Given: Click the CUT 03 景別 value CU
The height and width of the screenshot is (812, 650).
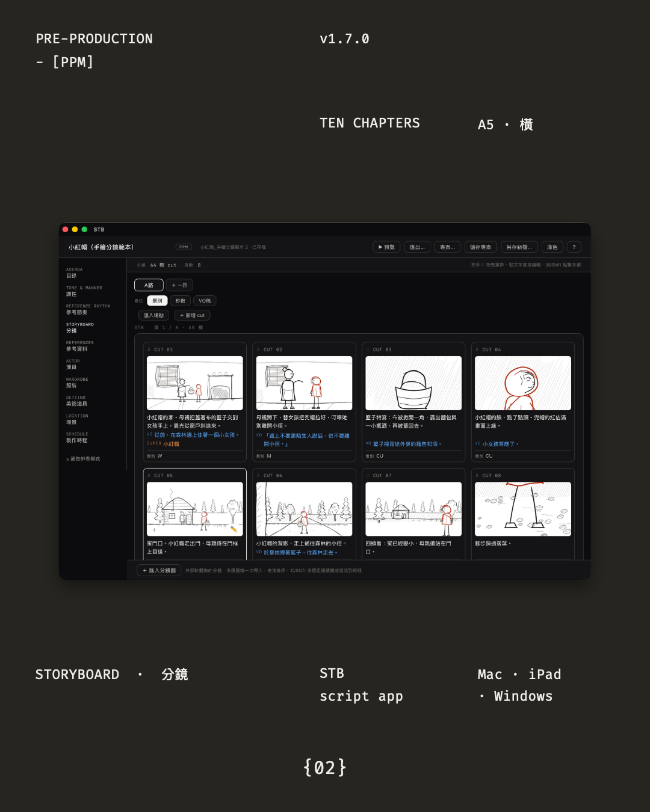Looking at the screenshot, I should point(380,456).
